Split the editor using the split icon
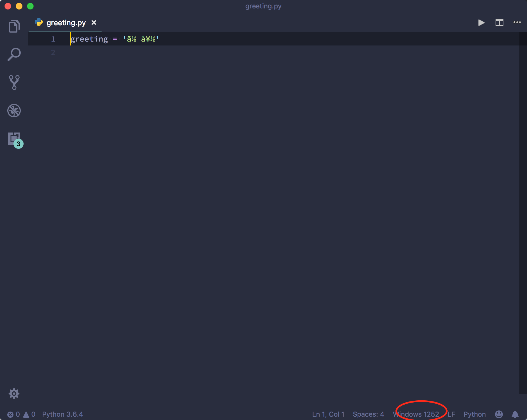 pos(500,22)
